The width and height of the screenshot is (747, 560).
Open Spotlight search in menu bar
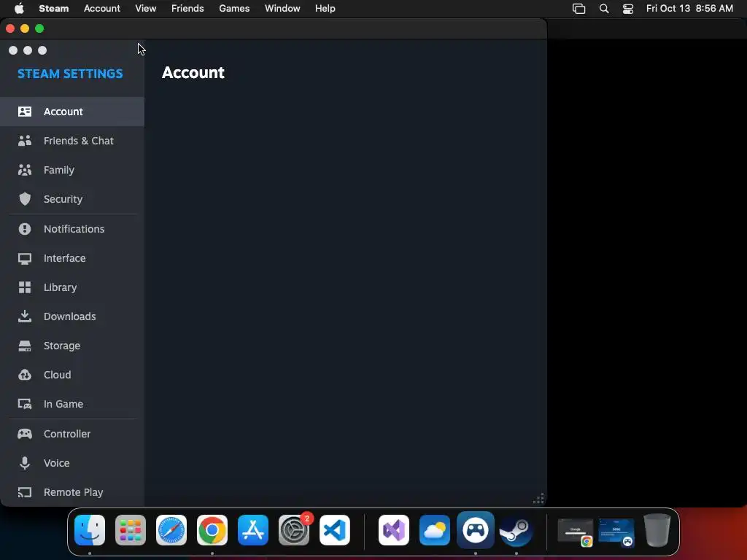603,9
